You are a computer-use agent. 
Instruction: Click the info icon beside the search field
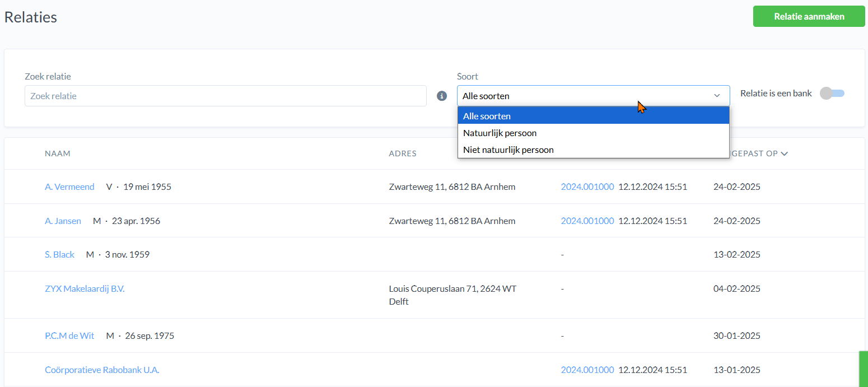(442, 96)
